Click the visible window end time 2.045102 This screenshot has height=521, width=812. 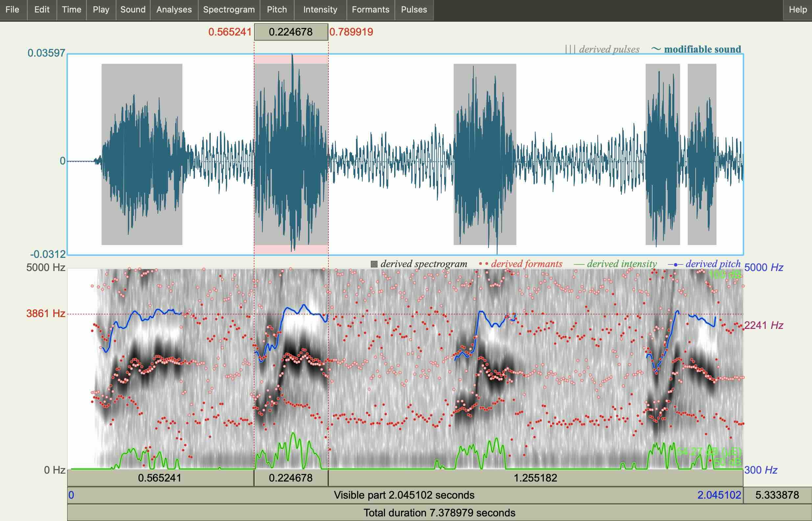[x=719, y=495]
